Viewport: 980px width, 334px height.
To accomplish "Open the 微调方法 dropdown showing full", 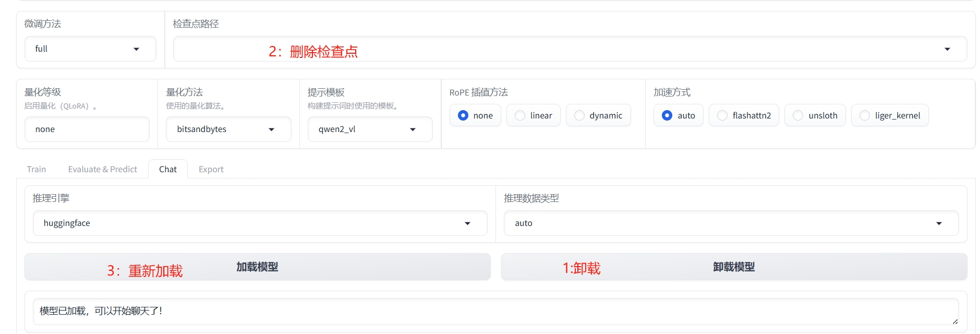I will [90, 49].
